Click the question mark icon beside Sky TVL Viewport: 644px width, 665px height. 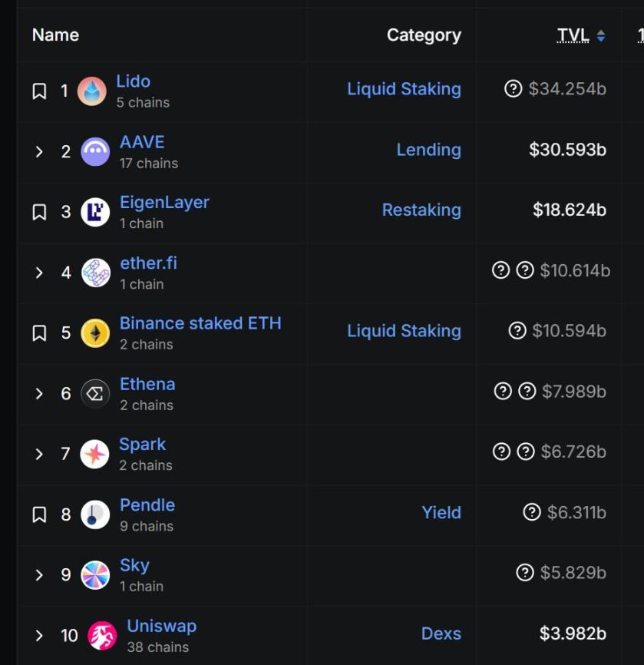[525, 573]
